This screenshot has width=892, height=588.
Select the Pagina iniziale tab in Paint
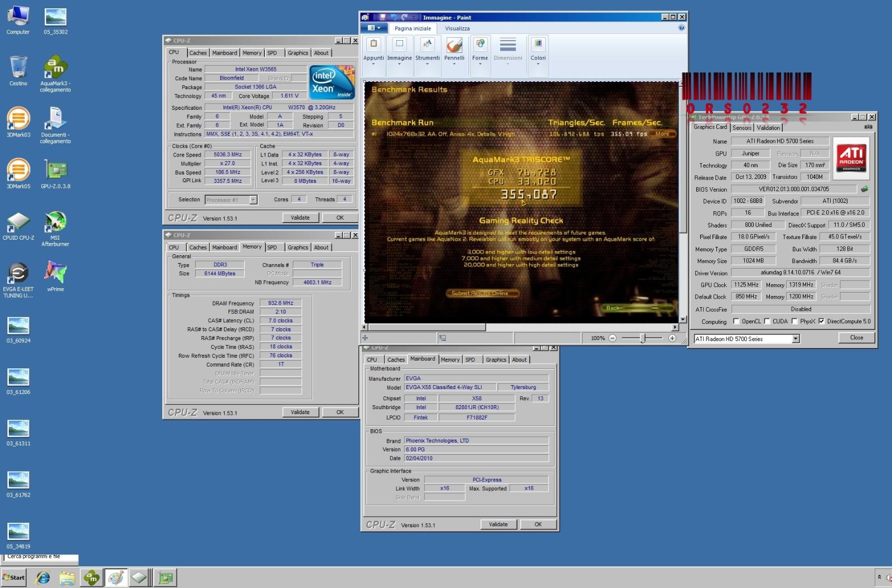[413, 28]
